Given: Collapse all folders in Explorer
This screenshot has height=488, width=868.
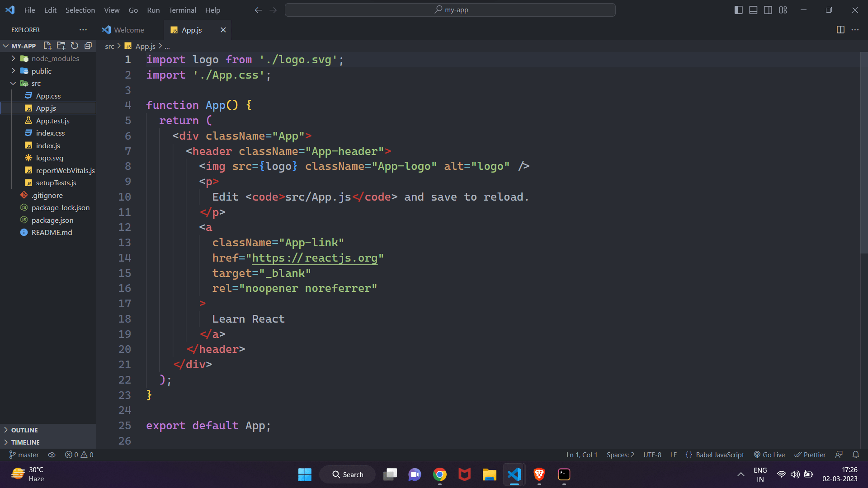Looking at the screenshot, I should [88, 46].
